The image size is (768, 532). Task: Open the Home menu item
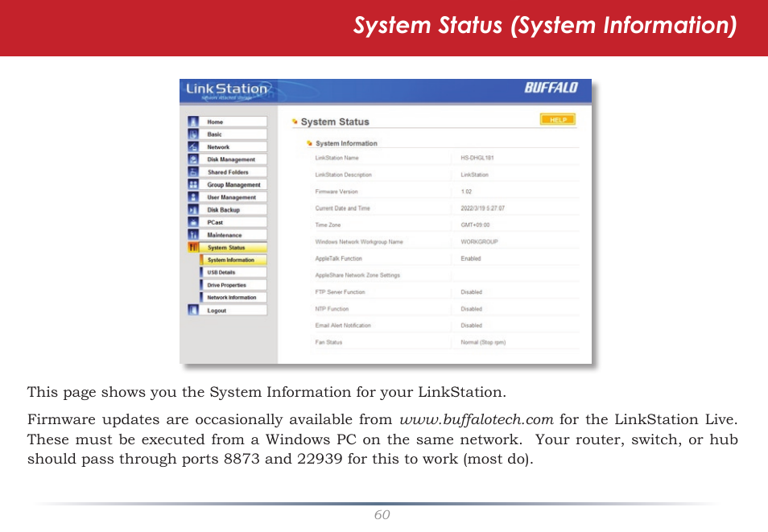[x=233, y=122]
